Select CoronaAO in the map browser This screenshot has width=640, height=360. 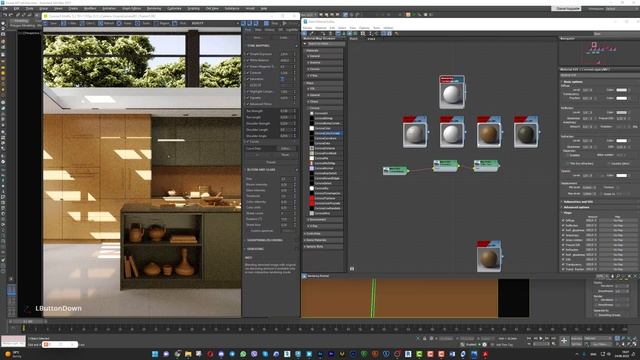[x=321, y=113]
